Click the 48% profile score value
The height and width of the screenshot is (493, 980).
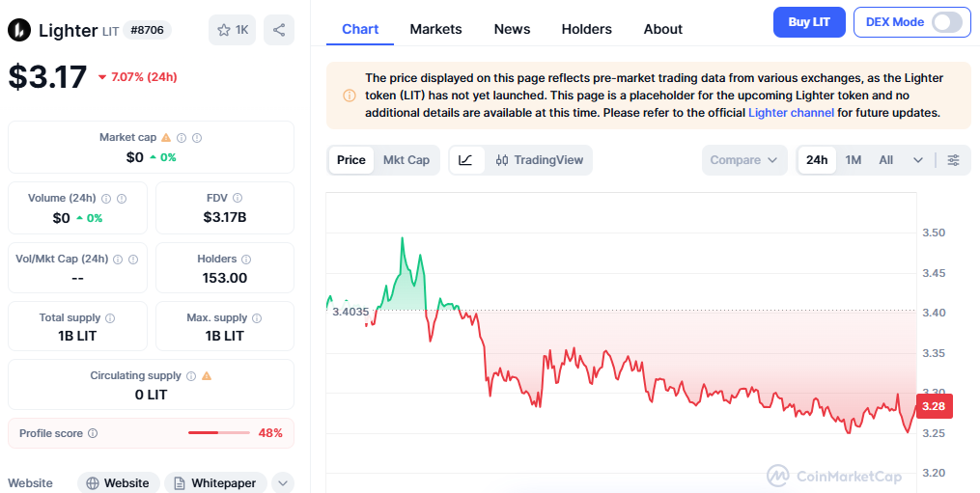pos(270,433)
